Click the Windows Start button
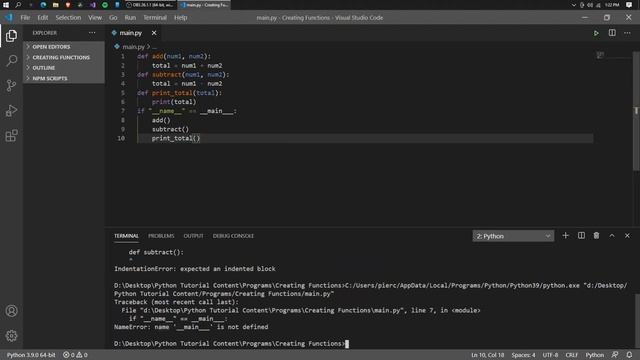640x360 pixels. tap(6, 5)
